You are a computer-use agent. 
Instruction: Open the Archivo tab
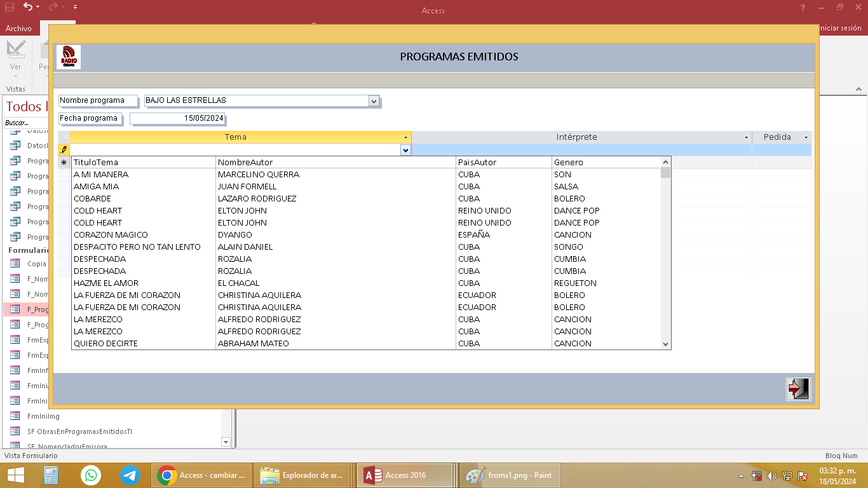point(18,28)
